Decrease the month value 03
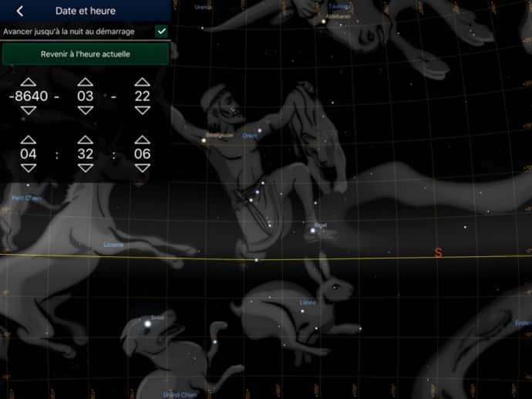 tap(85, 110)
